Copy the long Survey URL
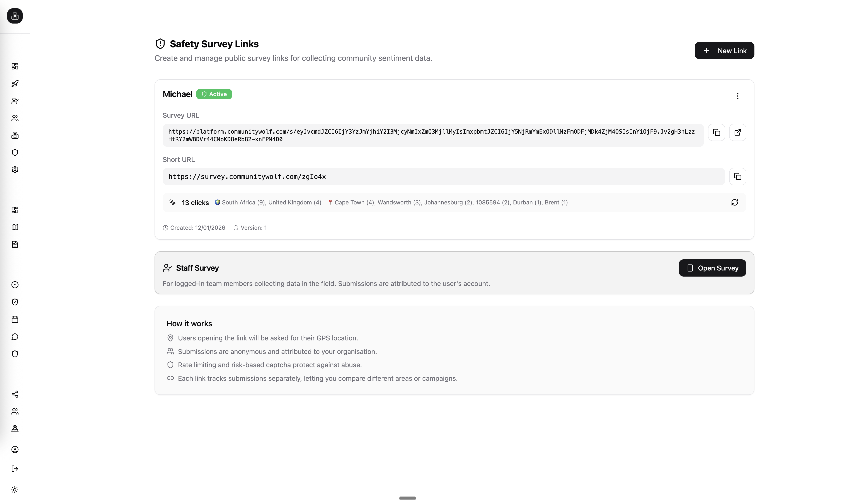The width and height of the screenshot is (868, 503). [x=717, y=133]
